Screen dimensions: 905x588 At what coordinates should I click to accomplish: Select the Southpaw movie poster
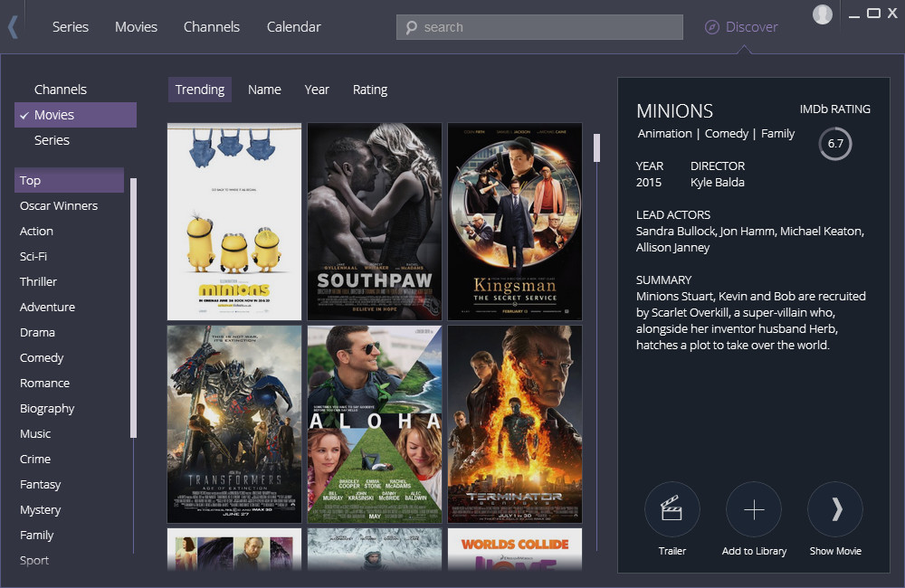[375, 222]
